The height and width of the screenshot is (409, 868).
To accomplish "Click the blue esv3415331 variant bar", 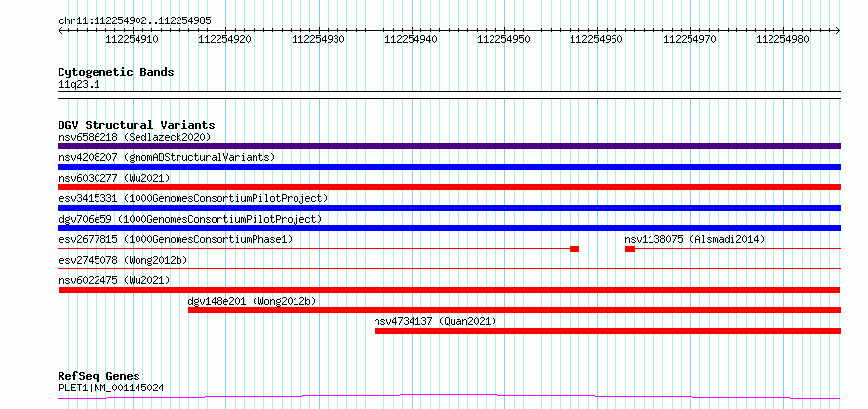I will [x=449, y=208].
